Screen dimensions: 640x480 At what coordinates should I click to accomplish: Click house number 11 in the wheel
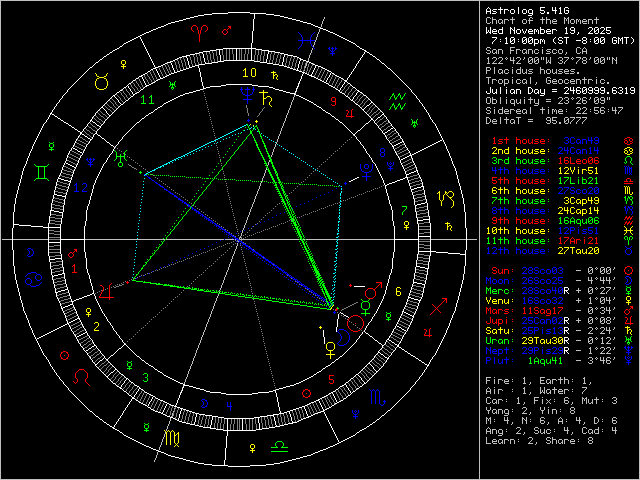pyautogui.click(x=147, y=100)
